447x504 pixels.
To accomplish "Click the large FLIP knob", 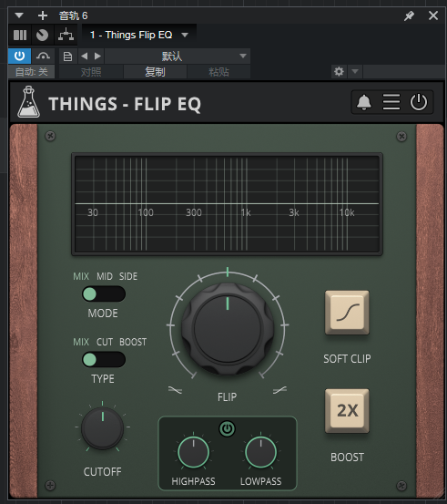I will [228, 329].
